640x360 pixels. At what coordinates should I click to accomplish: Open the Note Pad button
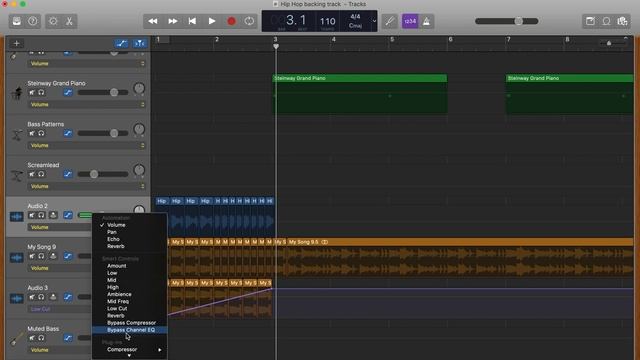pyautogui.click(x=590, y=21)
